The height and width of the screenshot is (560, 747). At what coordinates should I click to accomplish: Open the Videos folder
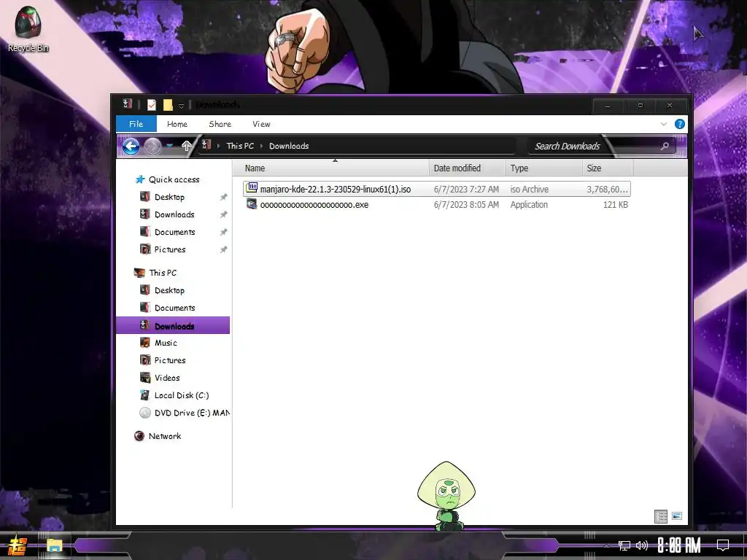click(x=167, y=378)
